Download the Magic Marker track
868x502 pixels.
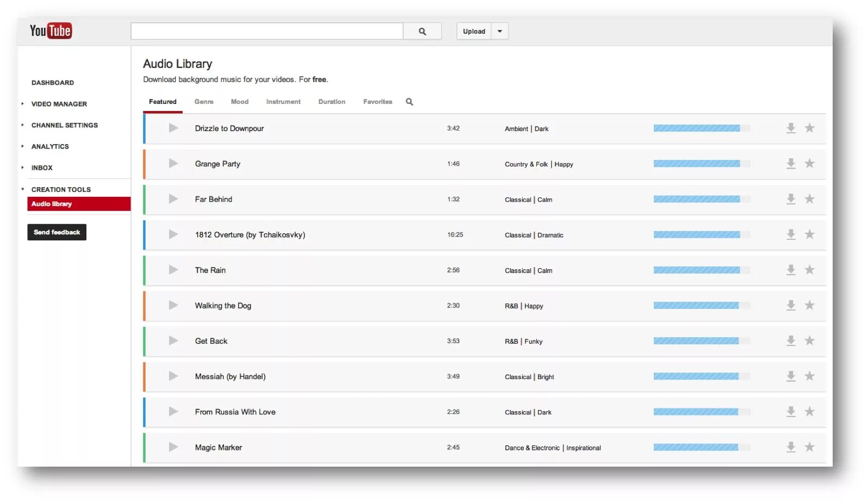tap(791, 447)
